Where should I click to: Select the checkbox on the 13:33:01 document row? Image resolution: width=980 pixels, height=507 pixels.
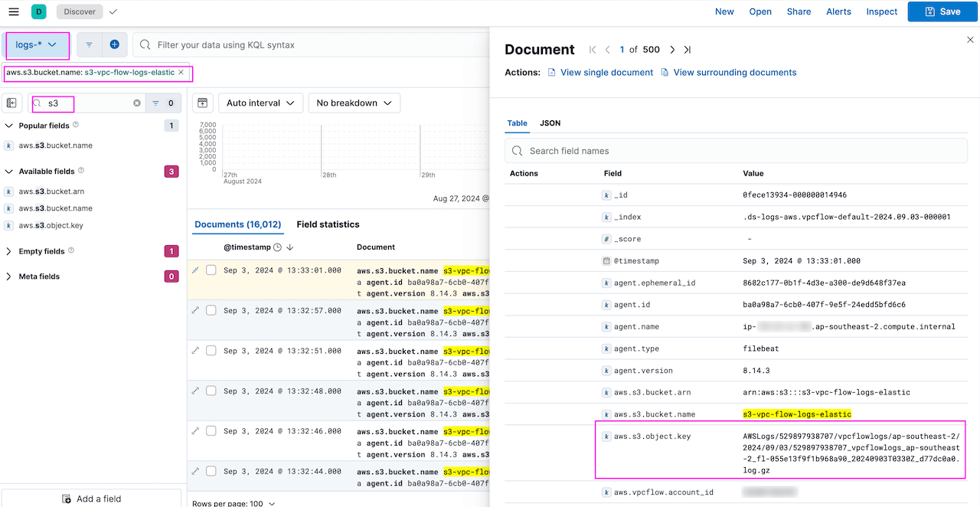[x=211, y=270]
